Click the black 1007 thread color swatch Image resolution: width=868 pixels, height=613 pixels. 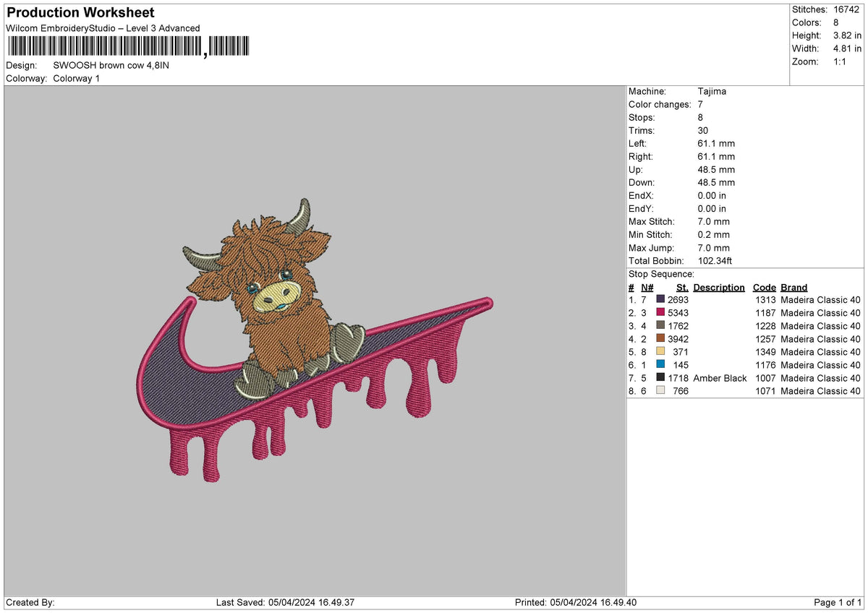[660, 378]
